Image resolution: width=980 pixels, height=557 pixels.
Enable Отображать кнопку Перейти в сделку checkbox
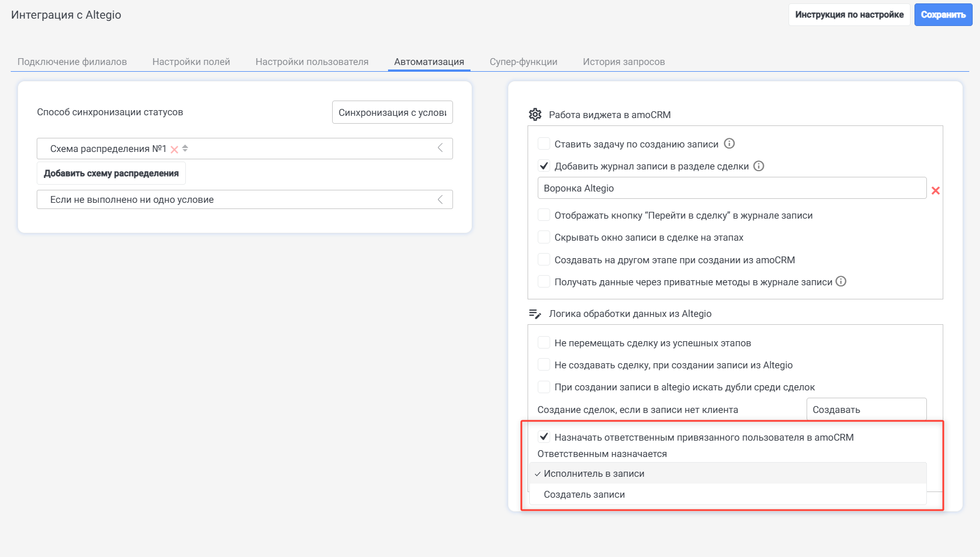point(544,215)
